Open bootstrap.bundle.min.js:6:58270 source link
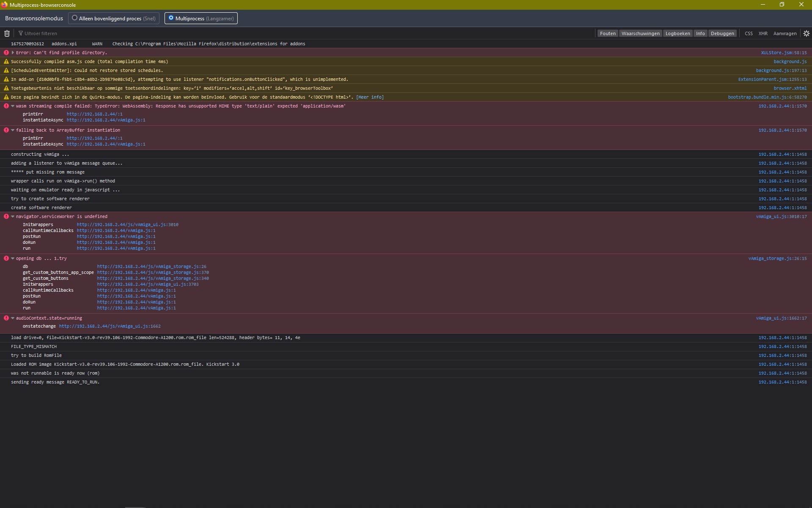The width and height of the screenshot is (812, 508). [x=767, y=97]
